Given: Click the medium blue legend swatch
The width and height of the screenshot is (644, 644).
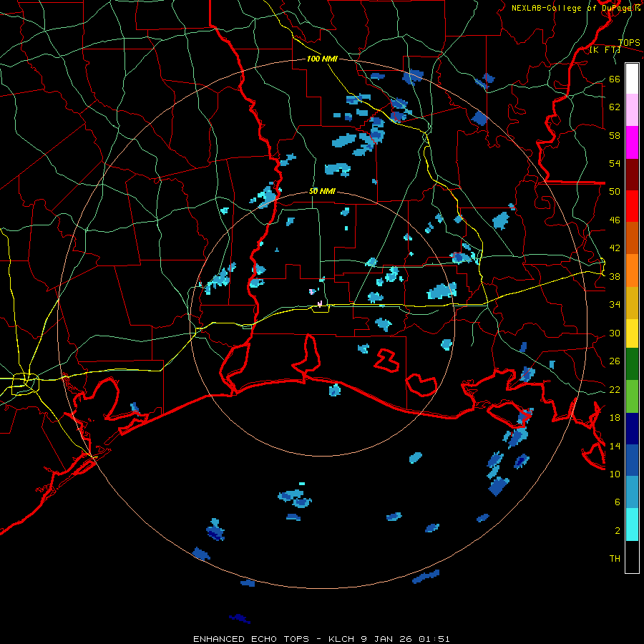Looking at the screenshot, I should pyautogui.click(x=632, y=460).
